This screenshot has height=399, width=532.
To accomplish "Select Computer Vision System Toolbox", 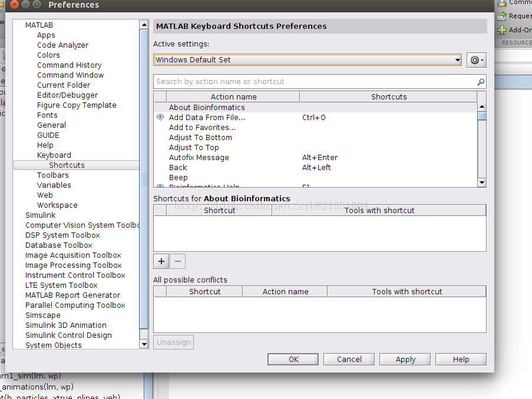I will coord(82,225).
